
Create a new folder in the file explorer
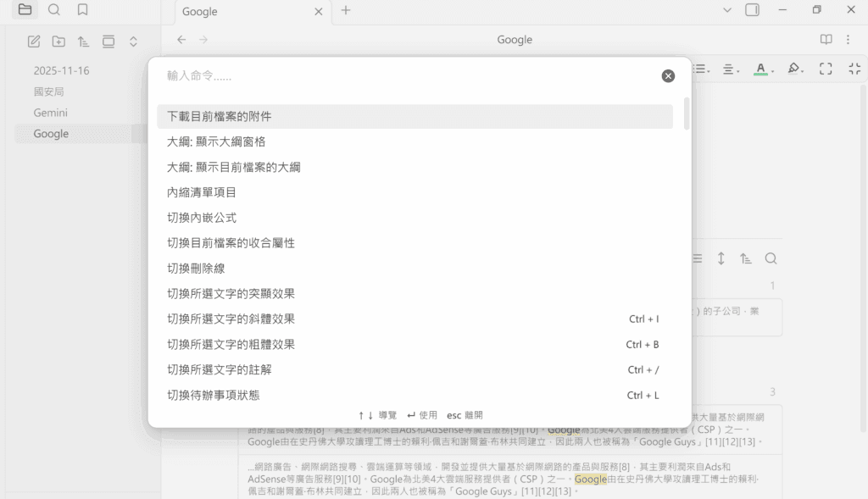pyautogui.click(x=58, y=42)
